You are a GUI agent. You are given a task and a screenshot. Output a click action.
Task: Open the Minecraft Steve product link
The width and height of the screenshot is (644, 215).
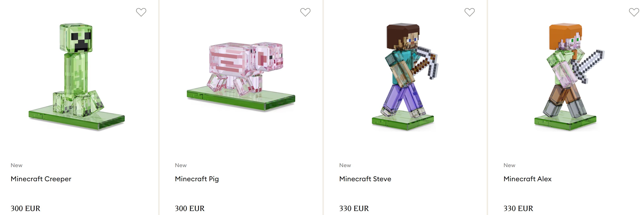pyautogui.click(x=365, y=179)
